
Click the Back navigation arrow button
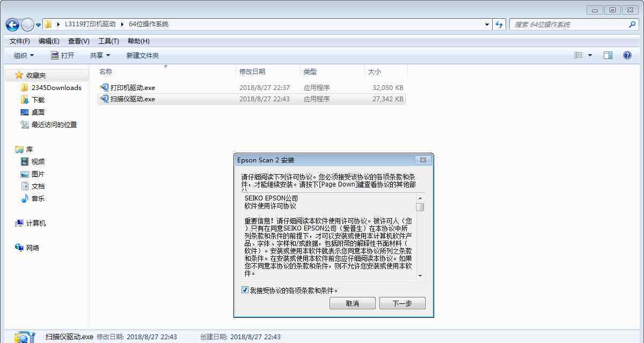(x=12, y=25)
